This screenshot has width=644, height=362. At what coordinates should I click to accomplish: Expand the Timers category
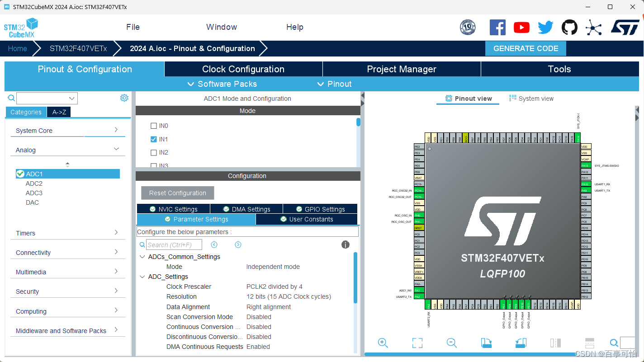[67, 233]
